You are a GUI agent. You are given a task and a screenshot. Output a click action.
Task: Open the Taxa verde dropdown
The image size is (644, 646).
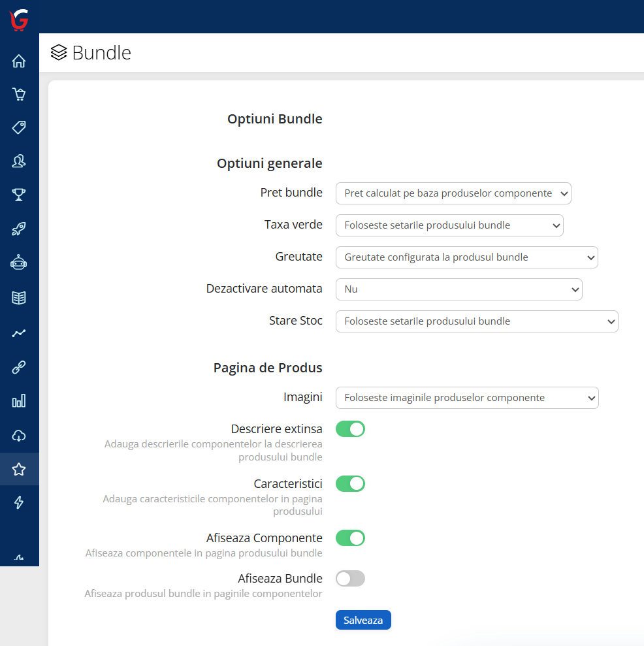click(449, 225)
